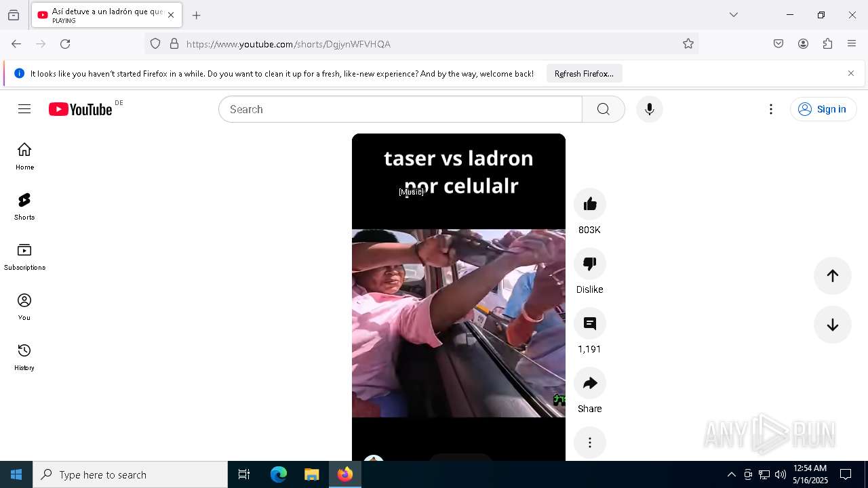Launch Microsoft Edge from the taskbar
The height and width of the screenshot is (488, 868).
[x=279, y=474]
